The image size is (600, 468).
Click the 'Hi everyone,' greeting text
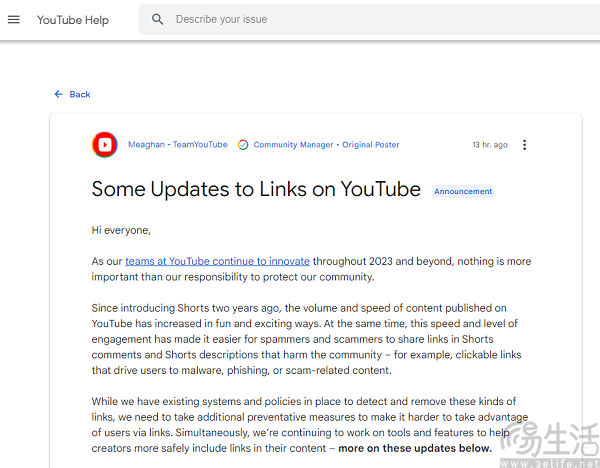(121, 230)
